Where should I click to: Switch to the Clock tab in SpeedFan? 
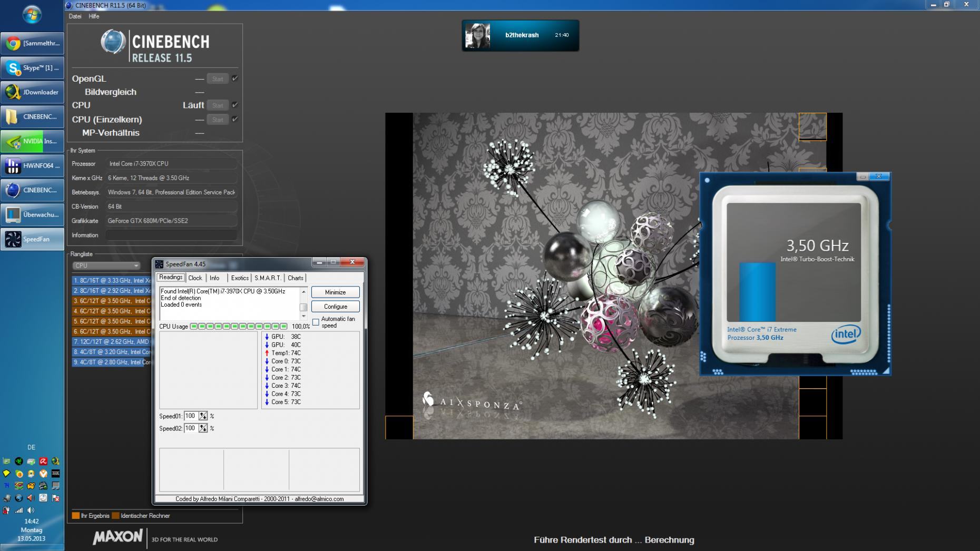click(195, 278)
